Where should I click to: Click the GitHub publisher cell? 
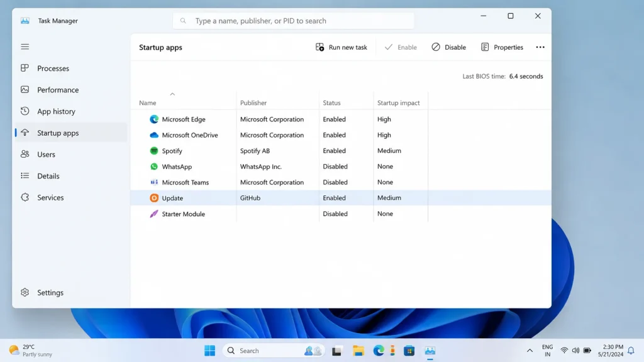(x=250, y=198)
